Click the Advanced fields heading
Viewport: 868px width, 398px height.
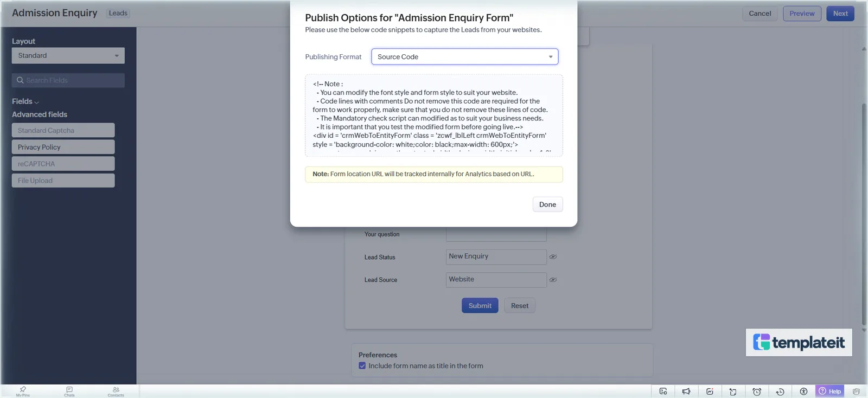pos(40,114)
